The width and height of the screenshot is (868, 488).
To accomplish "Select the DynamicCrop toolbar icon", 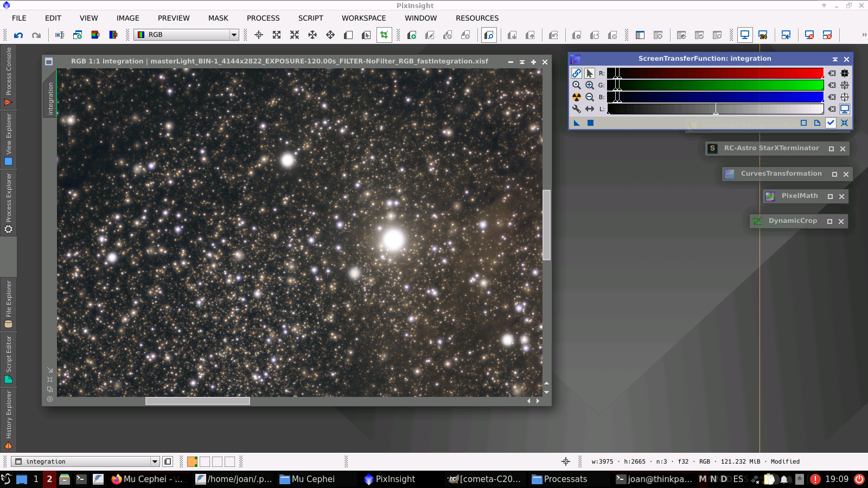I will click(384, 35).
